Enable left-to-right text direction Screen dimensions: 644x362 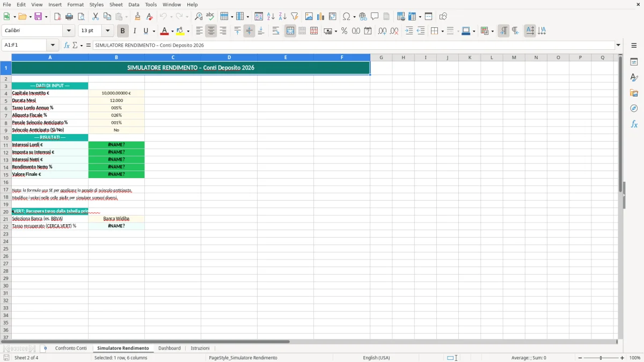503,31
